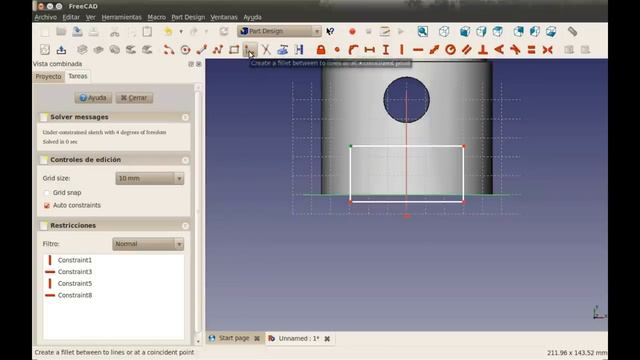Open the Filtro Normal dropdown
This screenshot has height=360, width=640.
pyautogui.click(x=148, y=244)
